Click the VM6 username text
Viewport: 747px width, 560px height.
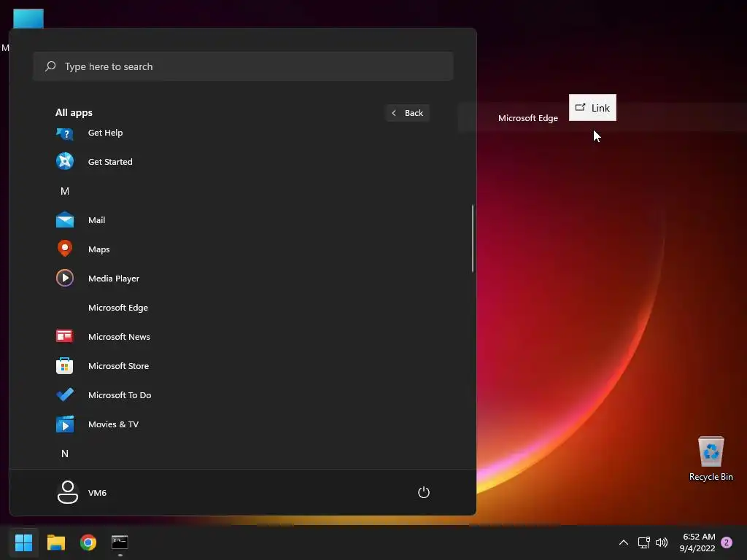(97, 493)
